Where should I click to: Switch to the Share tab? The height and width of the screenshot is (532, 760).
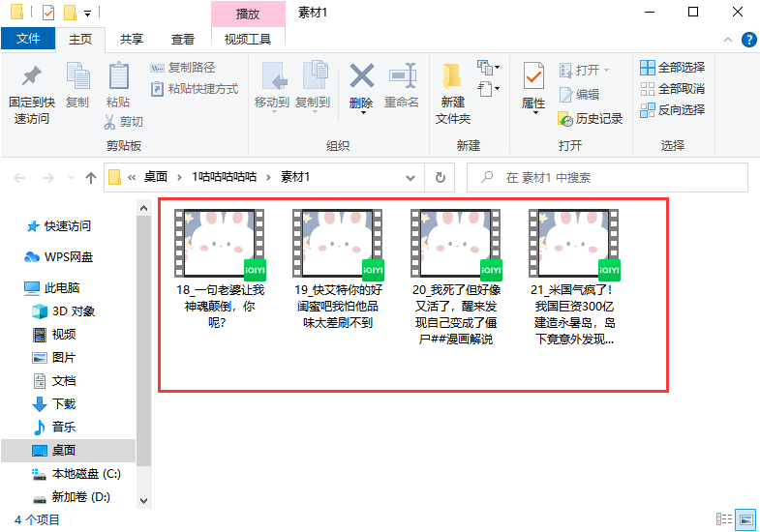132,39
